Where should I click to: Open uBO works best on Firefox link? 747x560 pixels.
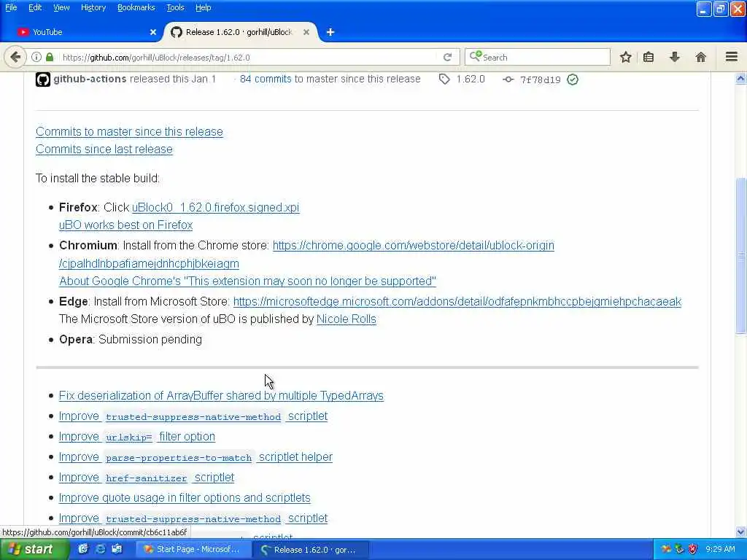(125, 225)
